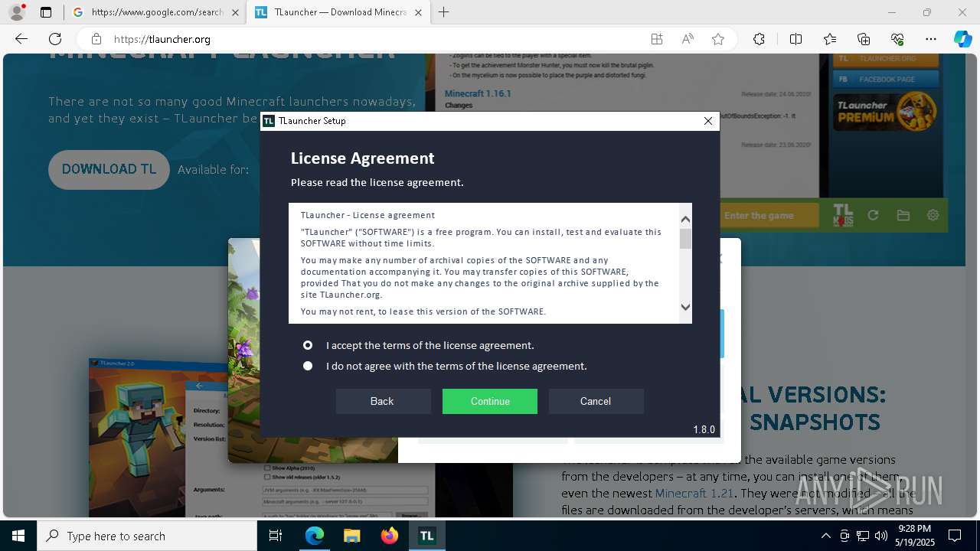The width and height of the screenshot is (980, 551).
Task: Click the gear settings icon in launcher preview
Action: pyautogui.click(x=933, y=215)
